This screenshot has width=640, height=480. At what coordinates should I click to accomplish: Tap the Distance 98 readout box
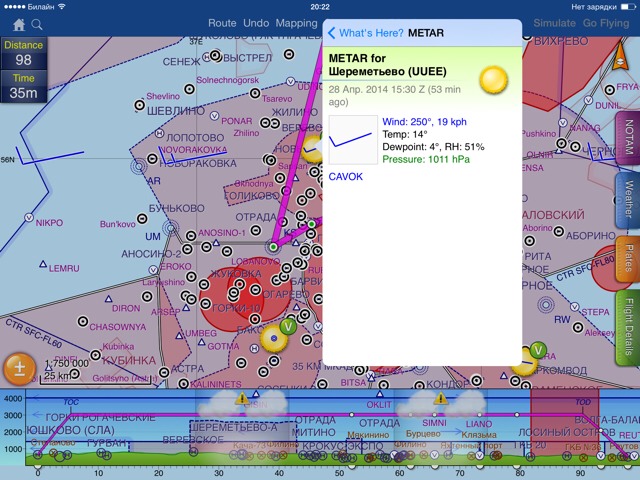23,54
